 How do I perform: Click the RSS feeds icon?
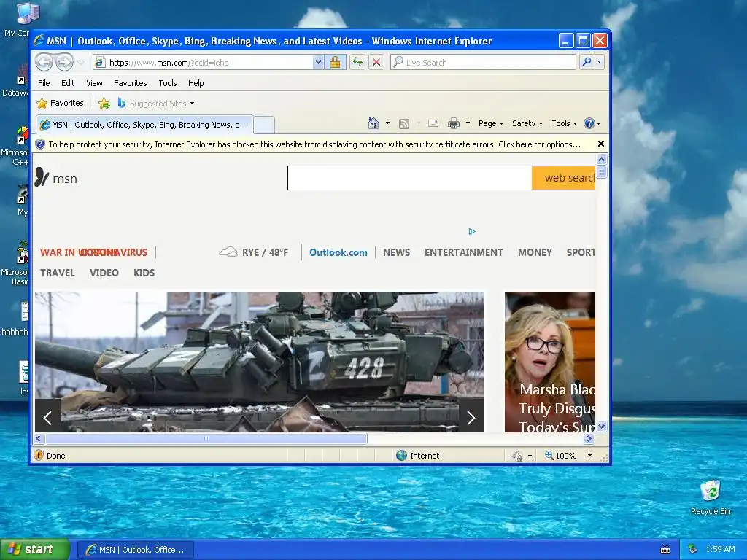[x=404, y=124]
